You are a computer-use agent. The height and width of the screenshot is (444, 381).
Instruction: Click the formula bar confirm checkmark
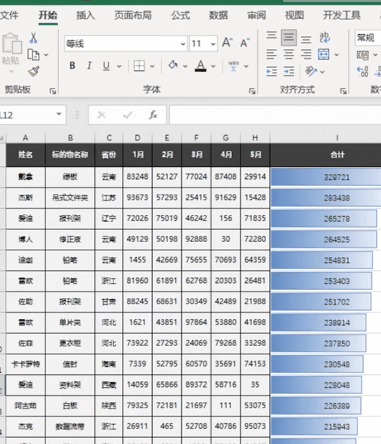click(x=127, y=115)
